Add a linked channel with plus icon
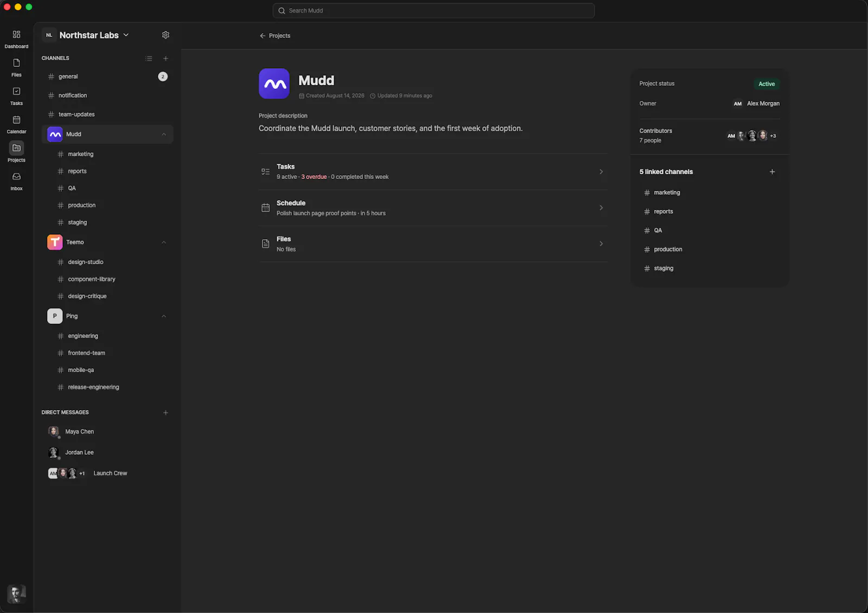868x613 pixels. click(772, 172)
